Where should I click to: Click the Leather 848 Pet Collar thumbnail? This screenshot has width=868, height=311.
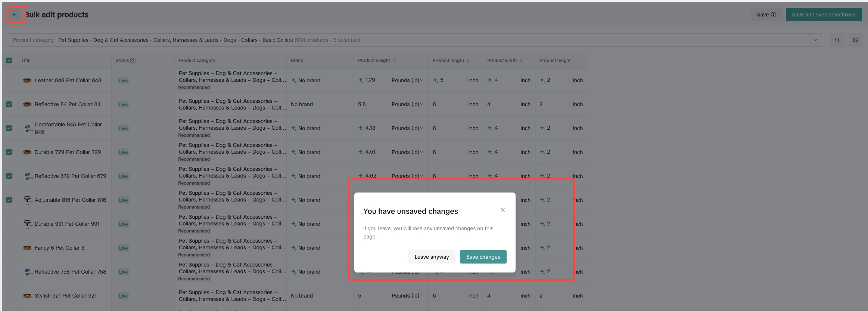coord(27,80)
